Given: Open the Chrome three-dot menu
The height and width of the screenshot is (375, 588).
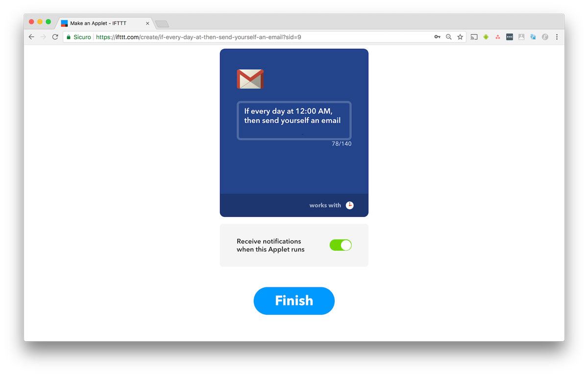Looking at the screenshot, I should [x=557, y=37].
